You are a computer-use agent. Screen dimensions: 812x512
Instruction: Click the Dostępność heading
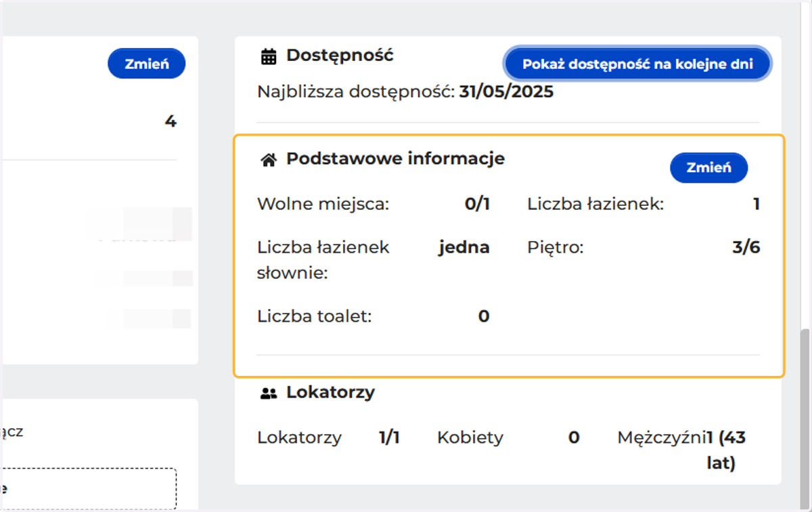tap(340, 56)
